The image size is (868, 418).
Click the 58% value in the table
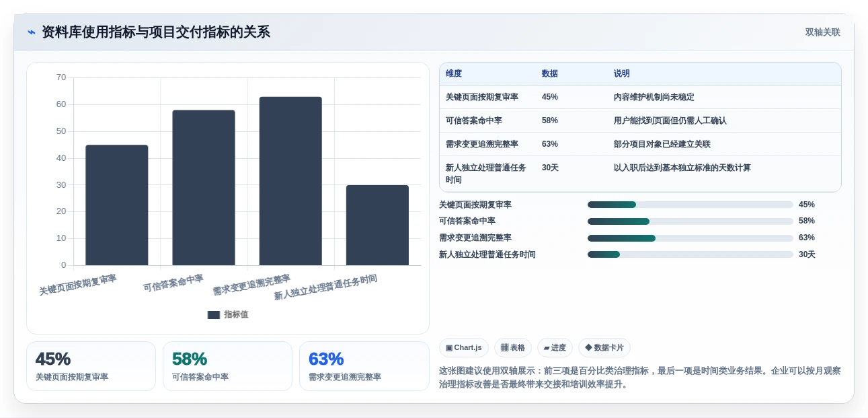[x=550, y=120]
